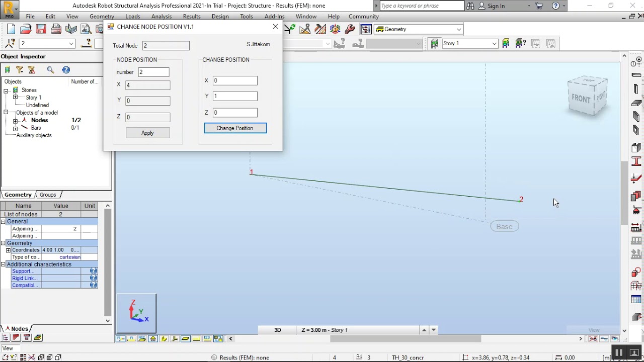Click the Base label in the viewport
This screenshot has height=362, width=644.
tap(504, 226)
